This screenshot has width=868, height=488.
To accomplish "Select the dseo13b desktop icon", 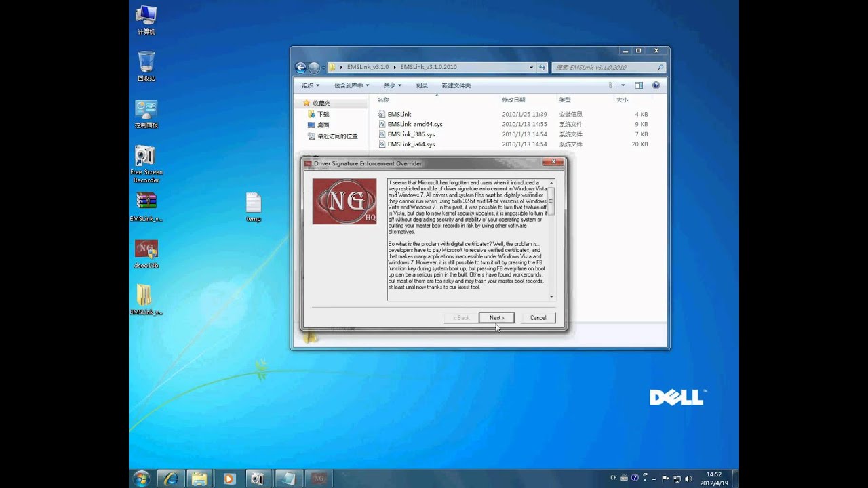I will [x=146, y=249].
